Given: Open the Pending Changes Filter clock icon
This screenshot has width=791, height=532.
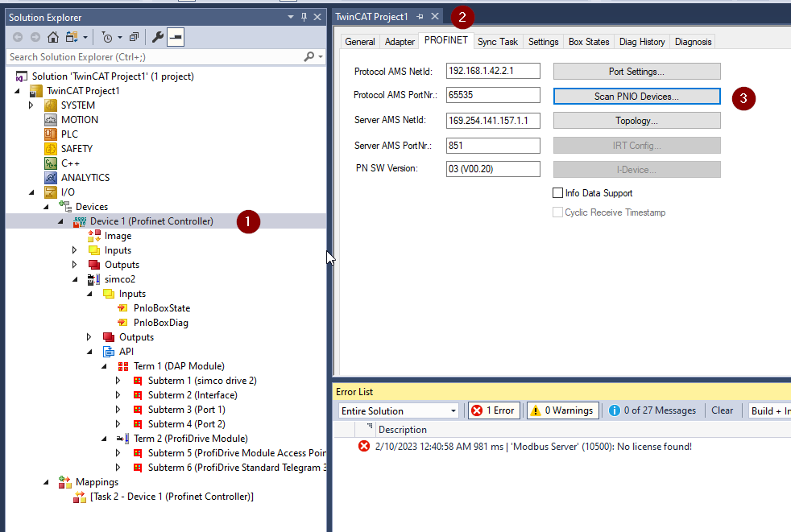Looking at the screenshot, I should coord(107,37).
